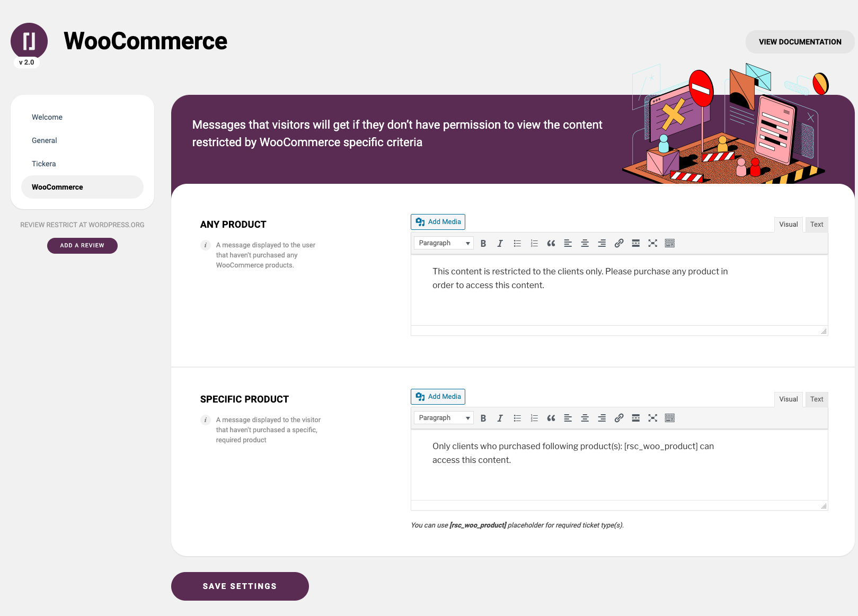Click inside the Specific Product message text area
858x616 pixels.
619,465
